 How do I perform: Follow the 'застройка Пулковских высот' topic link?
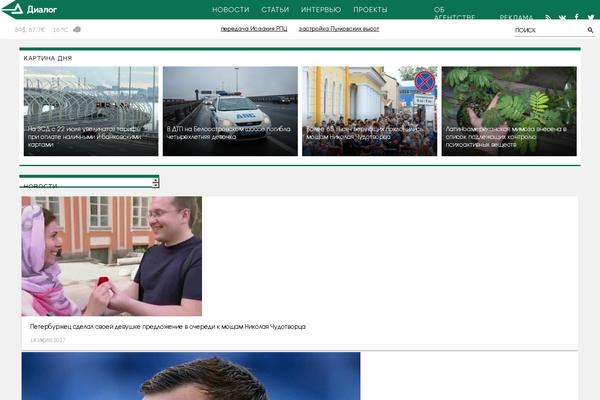tap(339, 29)
